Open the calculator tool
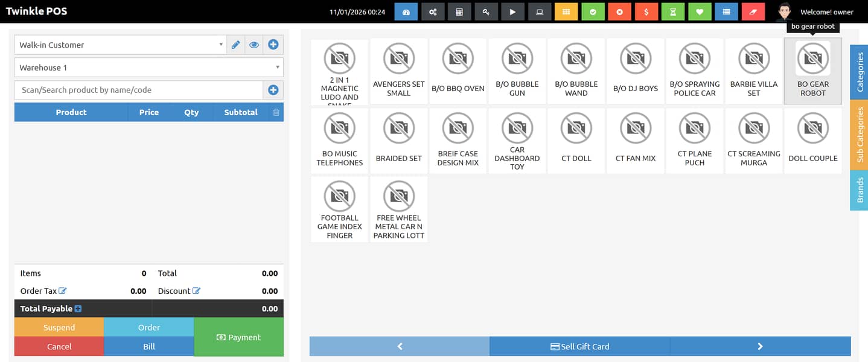 [x=459, y=12]
